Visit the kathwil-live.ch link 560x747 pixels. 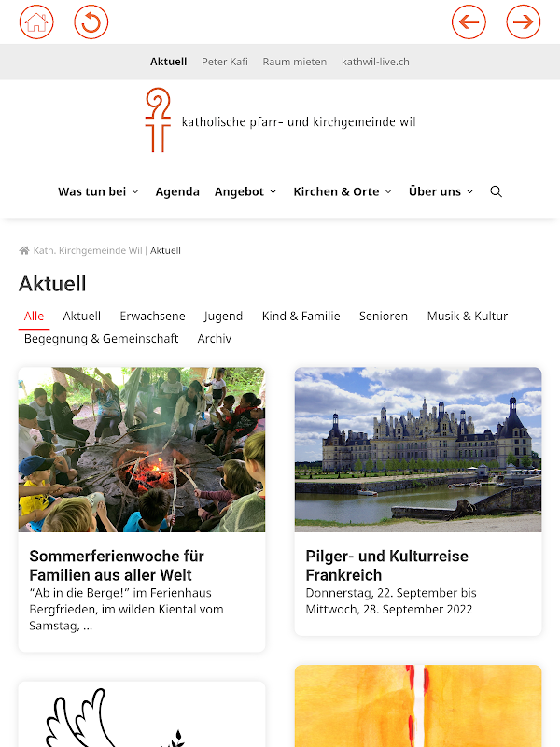pyautogui.click(x=375, y=62)
